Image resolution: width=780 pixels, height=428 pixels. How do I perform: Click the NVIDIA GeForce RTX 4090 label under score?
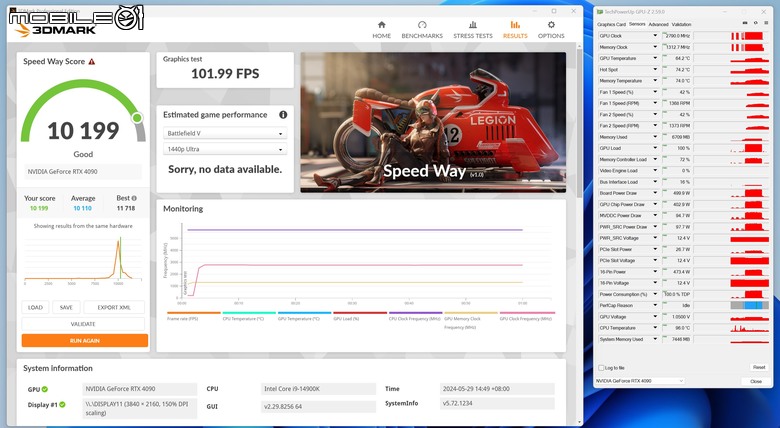click(x=83, y=172)
